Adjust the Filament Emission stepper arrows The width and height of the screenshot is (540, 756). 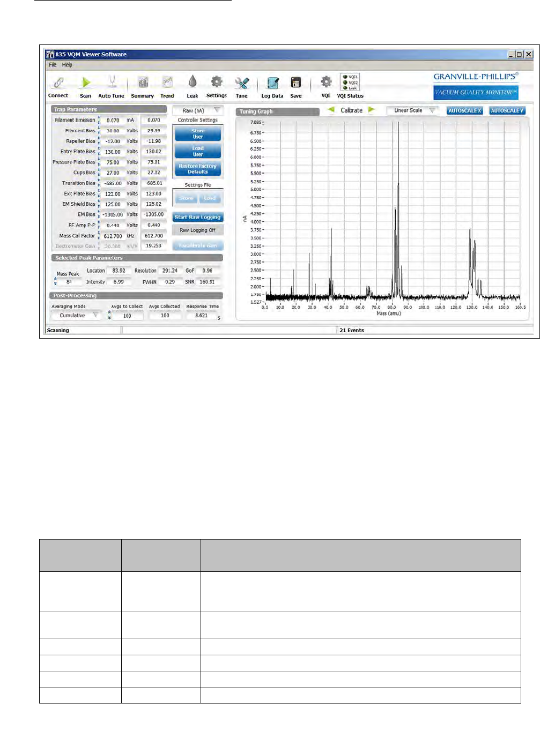tap(99, 120)
